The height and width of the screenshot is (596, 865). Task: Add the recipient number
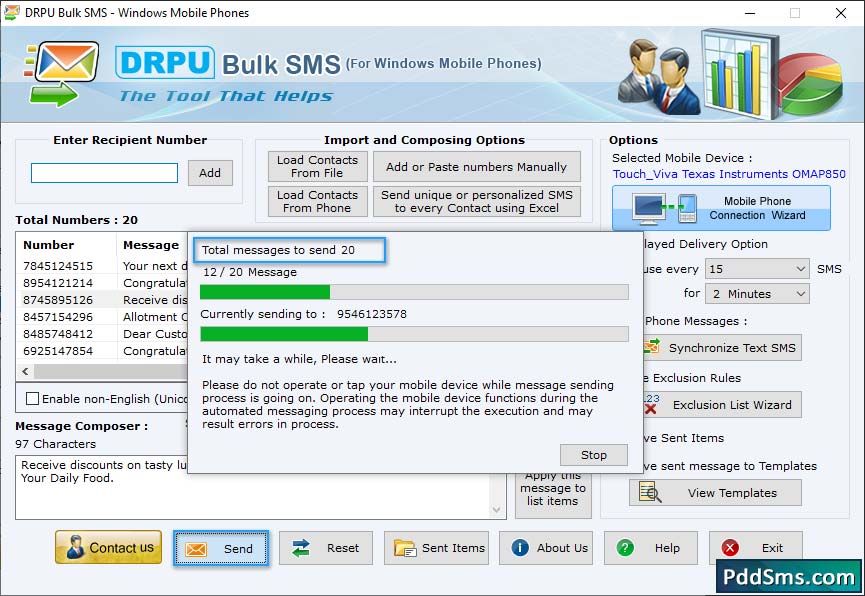click(x=210, y=173)
